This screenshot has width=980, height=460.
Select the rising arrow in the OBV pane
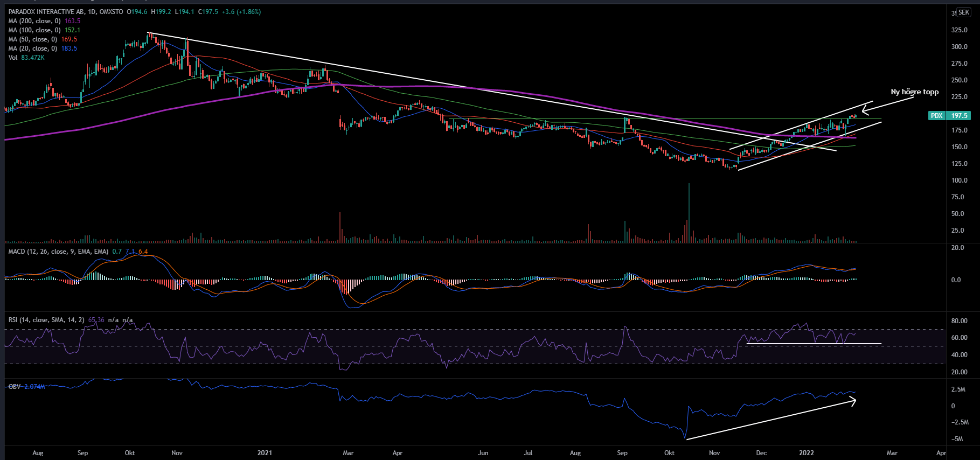770,420
